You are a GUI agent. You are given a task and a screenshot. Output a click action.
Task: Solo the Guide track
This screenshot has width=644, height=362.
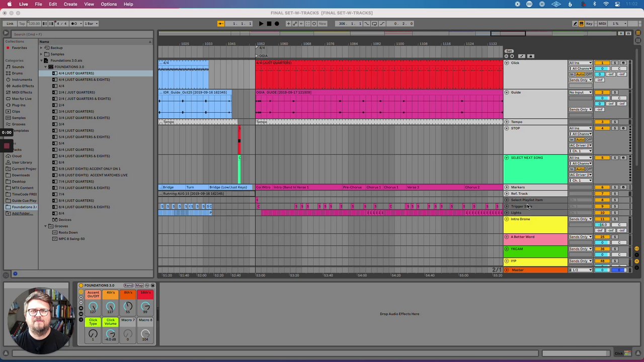point(615,93)
